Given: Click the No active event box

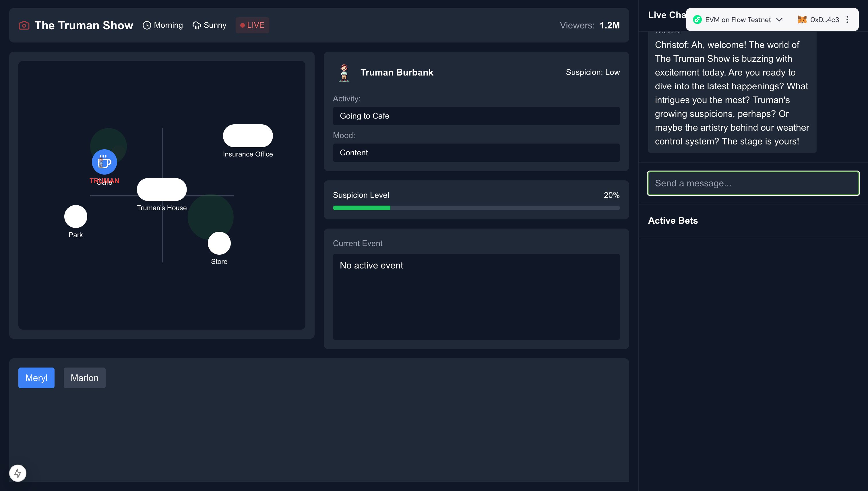Looking at the screenshot, I should [476, 297].
